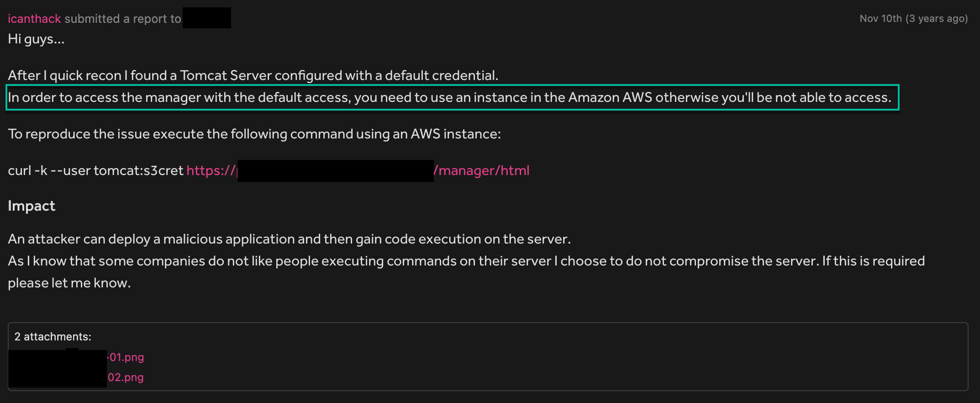The image size is (980, 403).
Task: Click the '2 attachments:' label
Action: (53, 337)
